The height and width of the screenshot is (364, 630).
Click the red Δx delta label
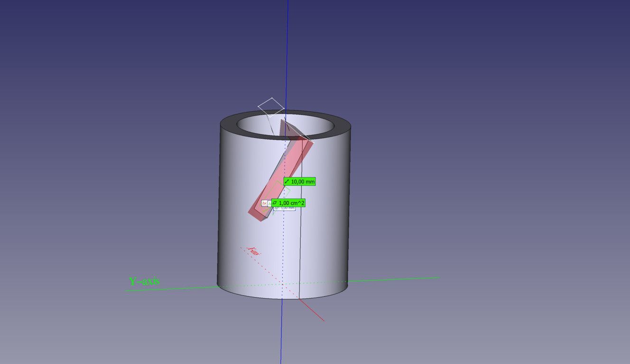click(264, 203)
